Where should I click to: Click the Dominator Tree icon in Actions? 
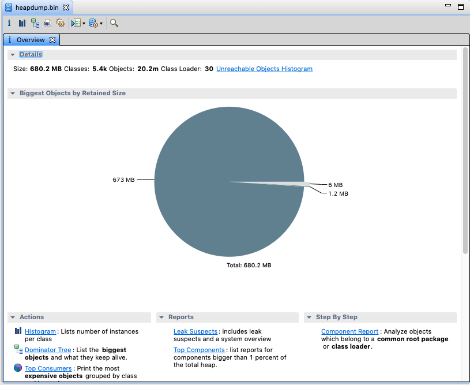point(18,349)
